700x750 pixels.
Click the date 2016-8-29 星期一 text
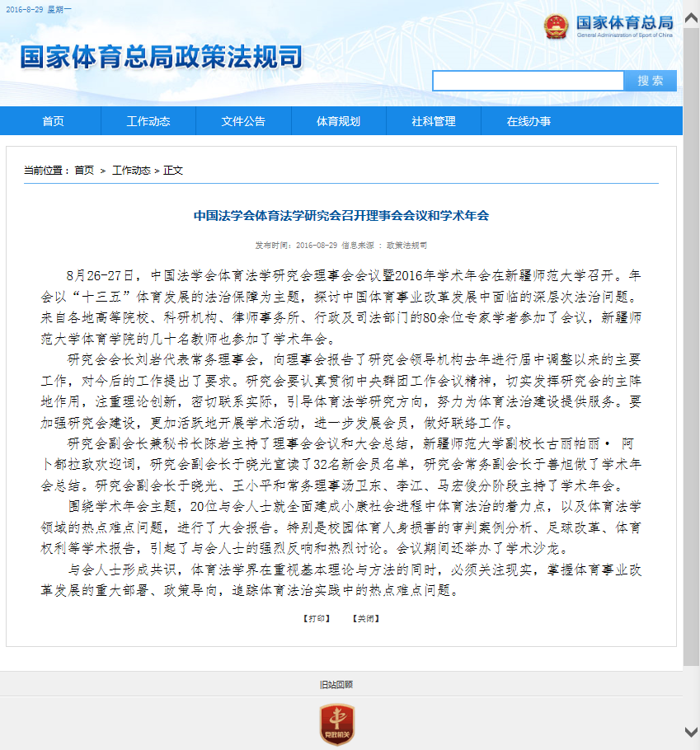click(x=39, y=9)
